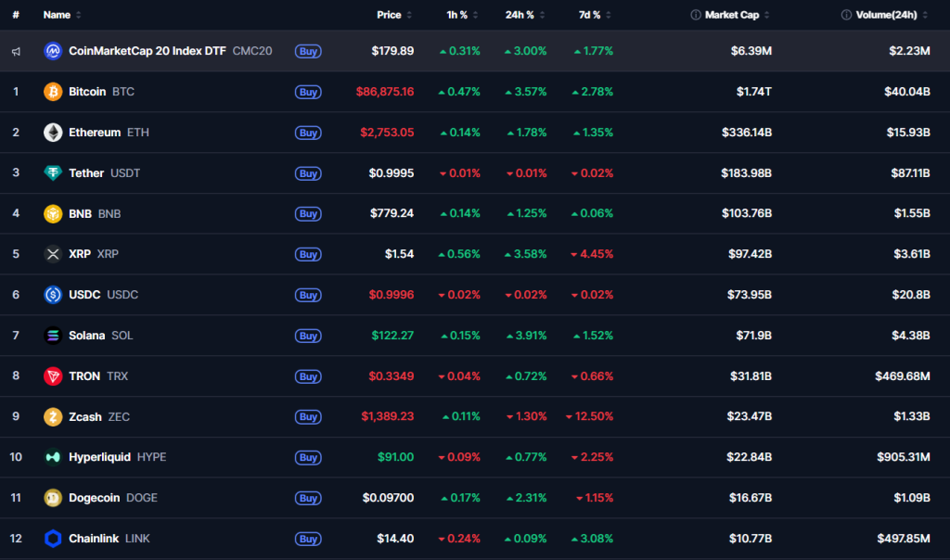
Task: Click Buy button for CoinMarketCap 20 Index DTF
Action: tap(308, 52)
